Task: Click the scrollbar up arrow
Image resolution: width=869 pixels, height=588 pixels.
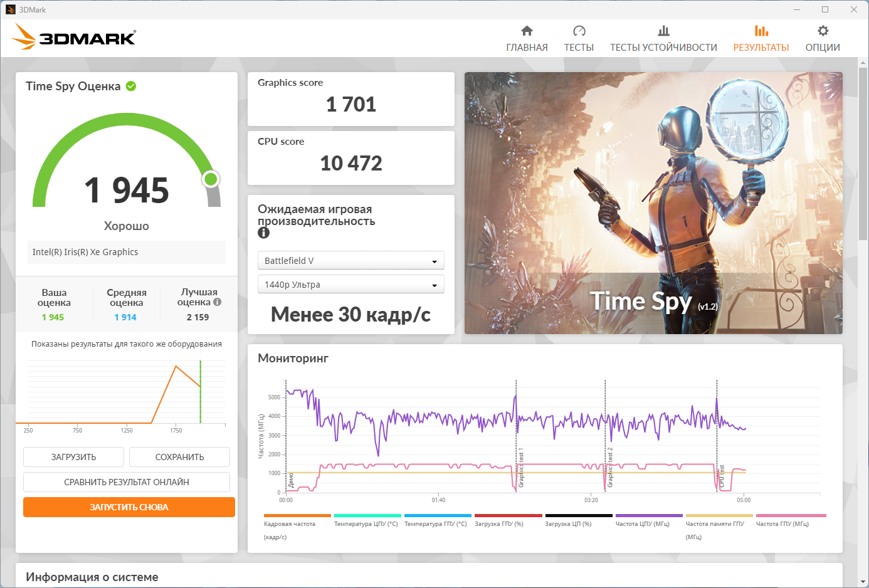Action: 863,63
